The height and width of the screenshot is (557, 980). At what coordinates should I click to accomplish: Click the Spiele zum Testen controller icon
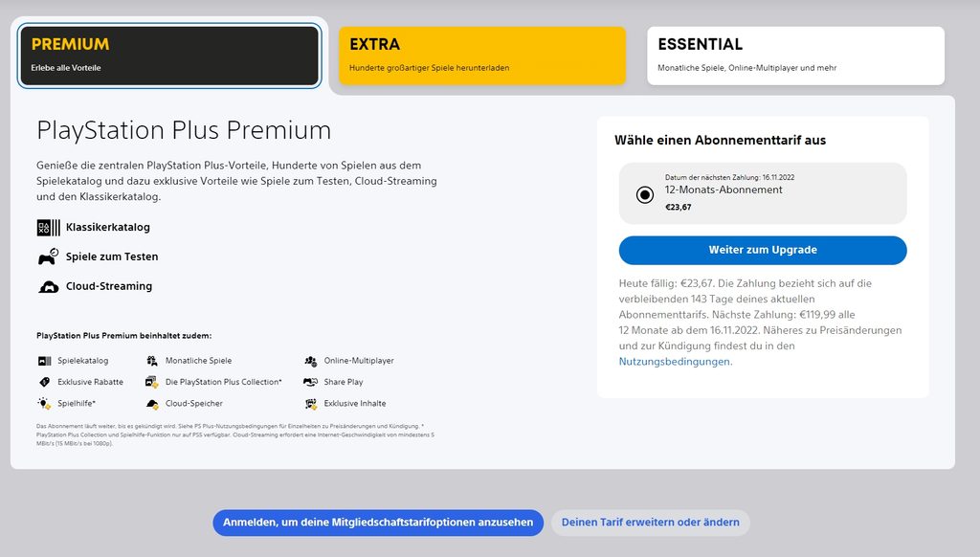coord(48,257)
